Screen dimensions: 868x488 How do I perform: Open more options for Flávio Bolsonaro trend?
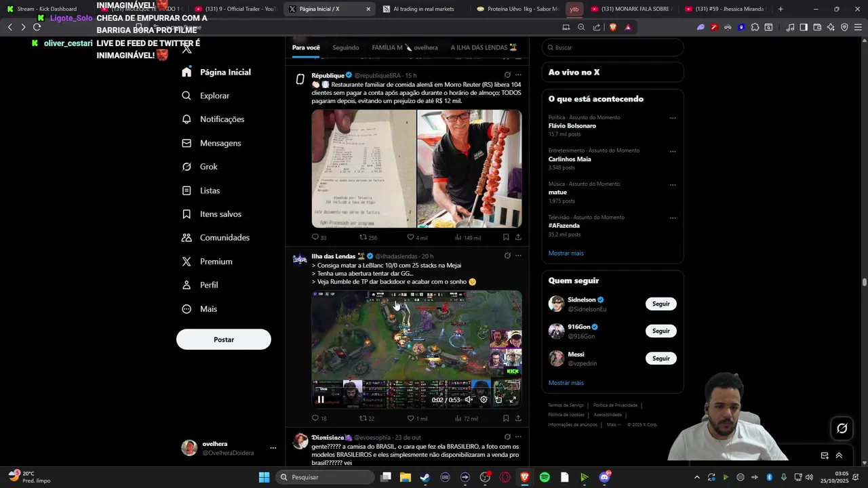[673, 118]
